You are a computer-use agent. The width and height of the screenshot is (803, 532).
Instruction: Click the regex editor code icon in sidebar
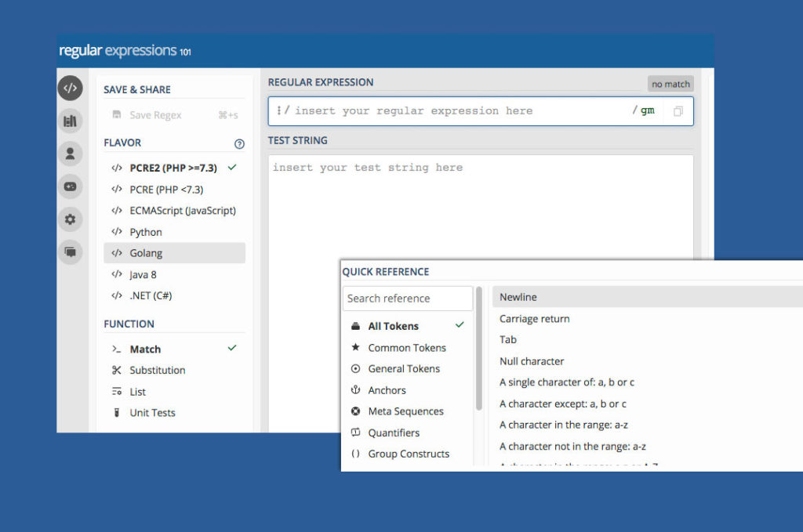tap(70, 88)
